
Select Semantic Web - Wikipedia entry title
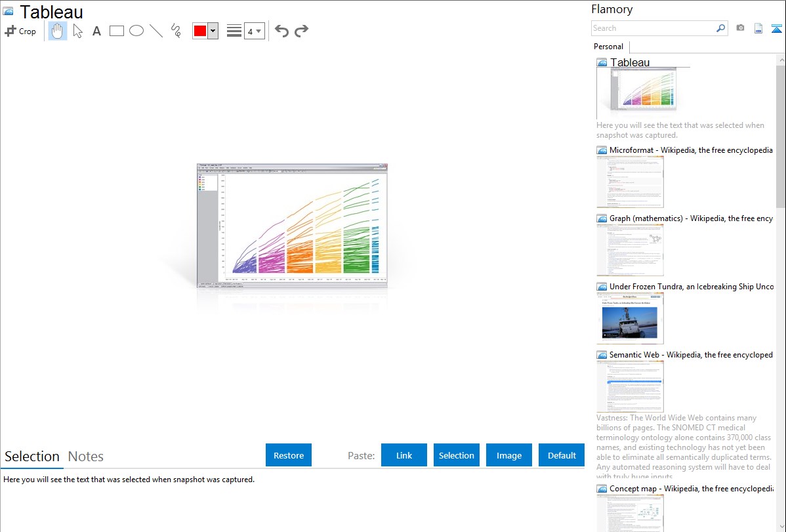(x=691, y=354)
